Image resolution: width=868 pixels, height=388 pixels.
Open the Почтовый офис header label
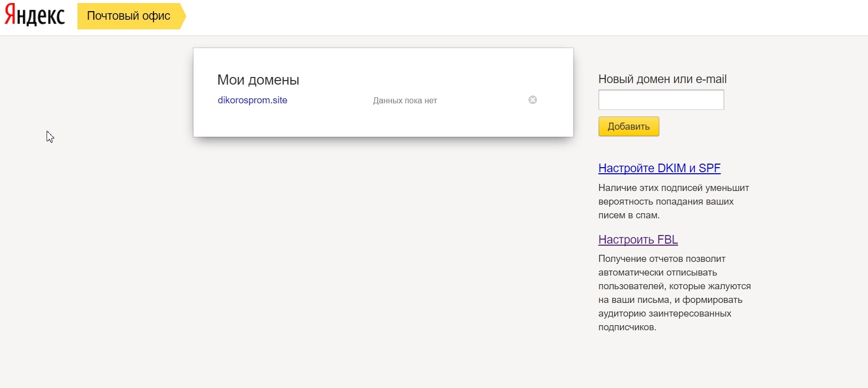[x=129, y=16]
